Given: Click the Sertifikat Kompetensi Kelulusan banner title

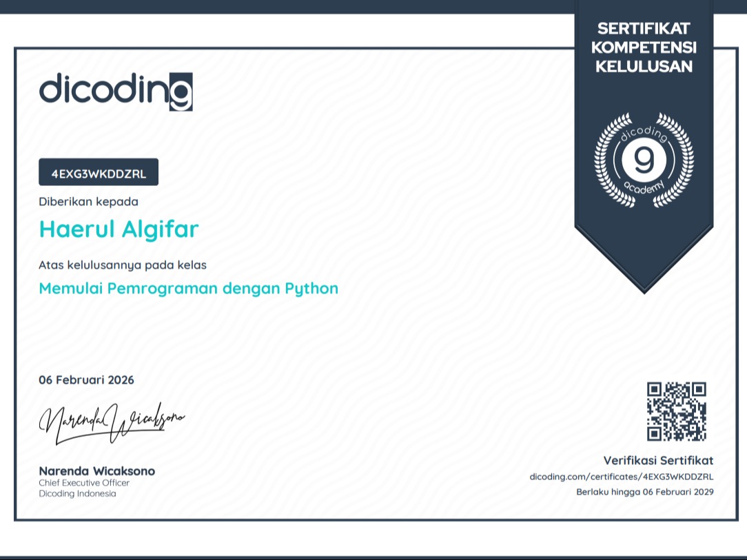Looking at the screenshot, I should 644,48.
